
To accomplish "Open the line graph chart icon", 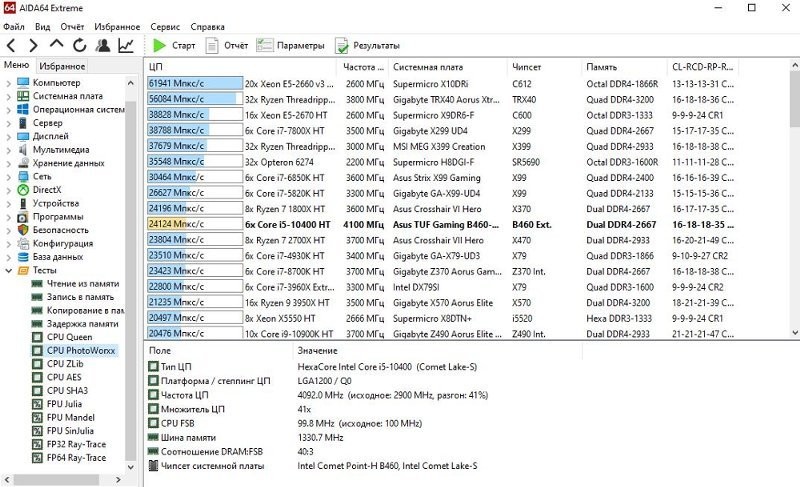I will click(126, 45).
